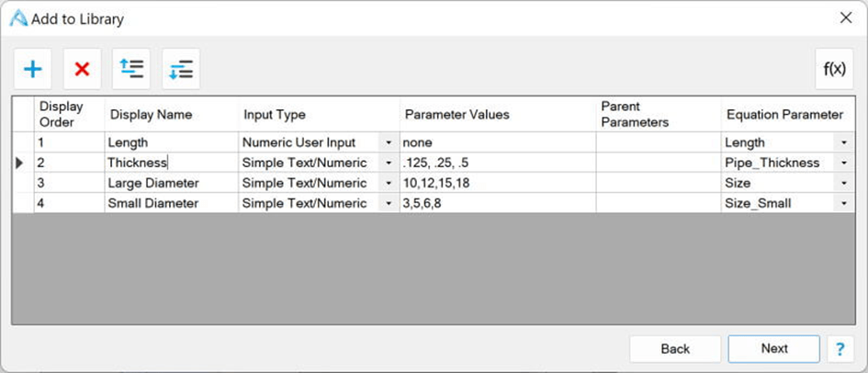This screenshot has width=868, height=373.
Task: Open Equation Parameter dropdown showing Pipe_Thickness
Action: [x=843, y=164]
